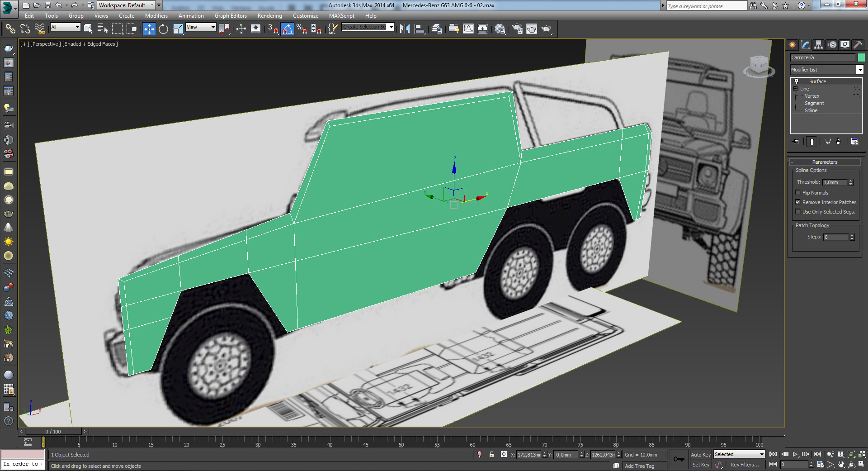Open the Utilities hammer panel tab

point(858,45)
